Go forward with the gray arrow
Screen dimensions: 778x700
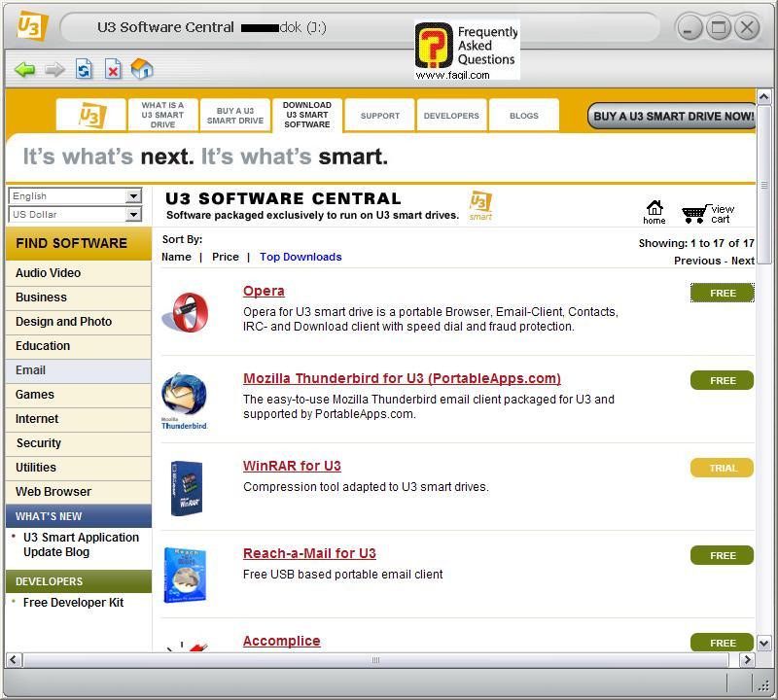click(x=54, y=69)
